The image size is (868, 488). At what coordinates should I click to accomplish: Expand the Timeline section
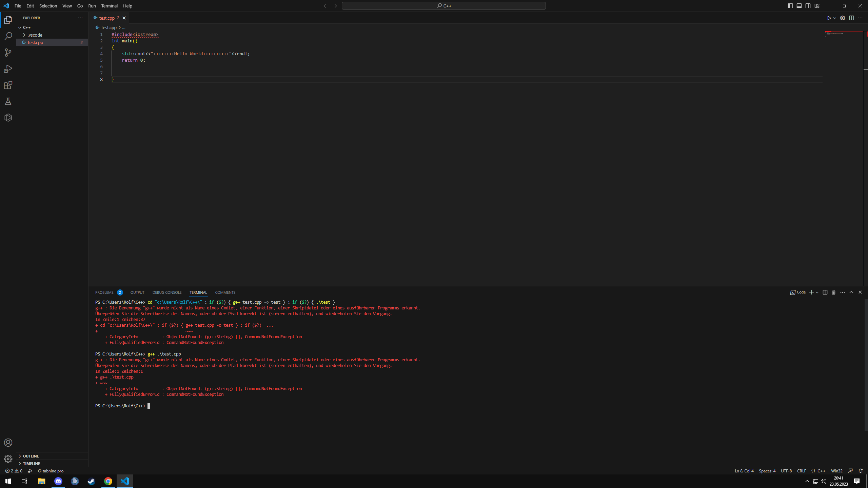pyautogui.click(x=52, y=463)
